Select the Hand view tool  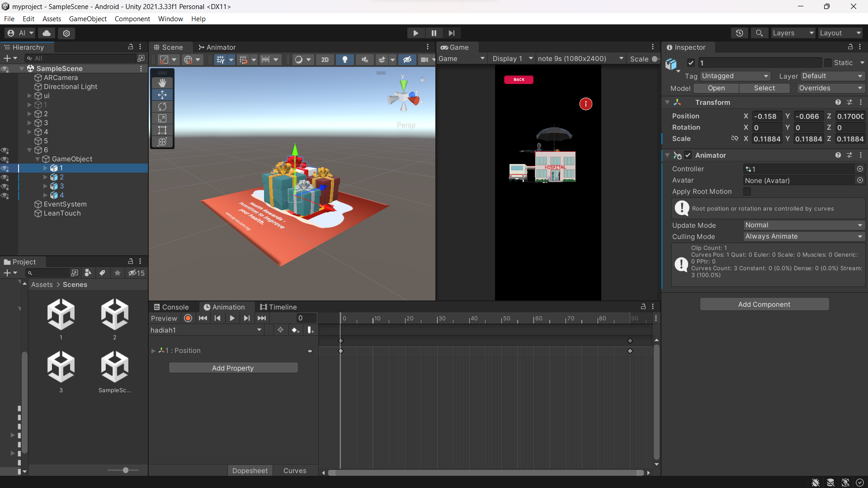click(x=162, y=83)
